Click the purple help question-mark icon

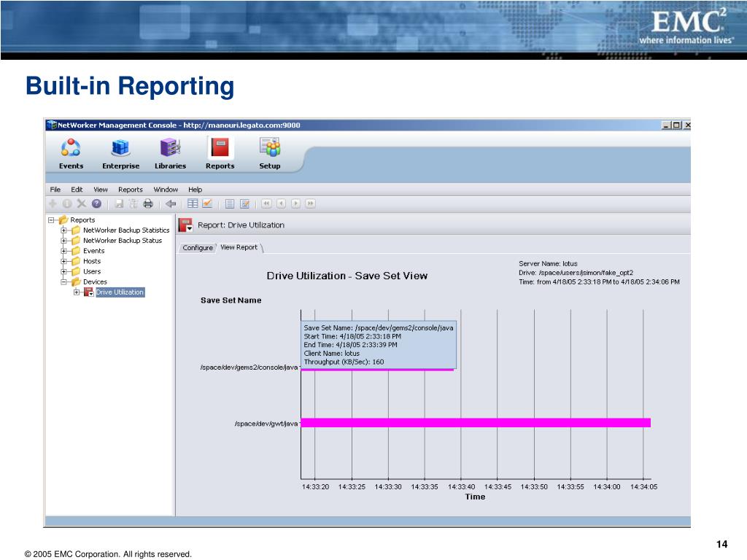click(96, 204)
